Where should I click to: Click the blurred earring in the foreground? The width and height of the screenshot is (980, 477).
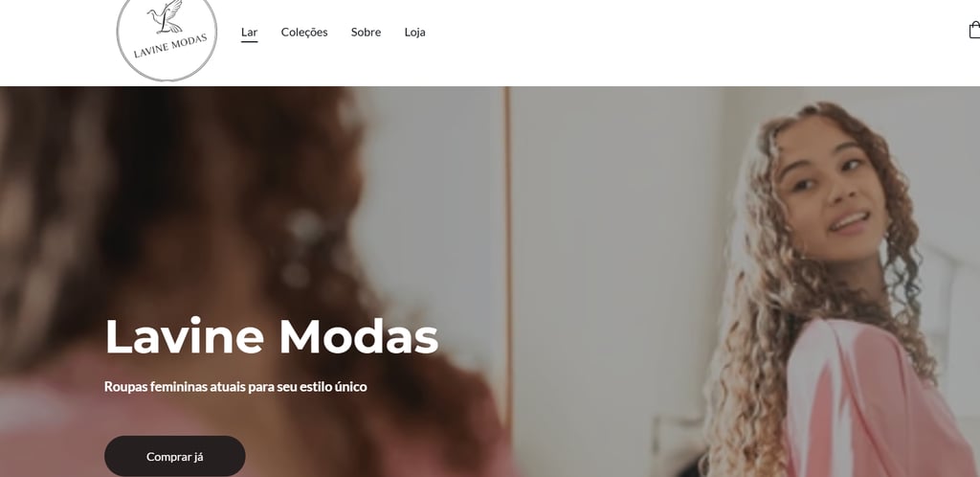[x=300, y=248]
